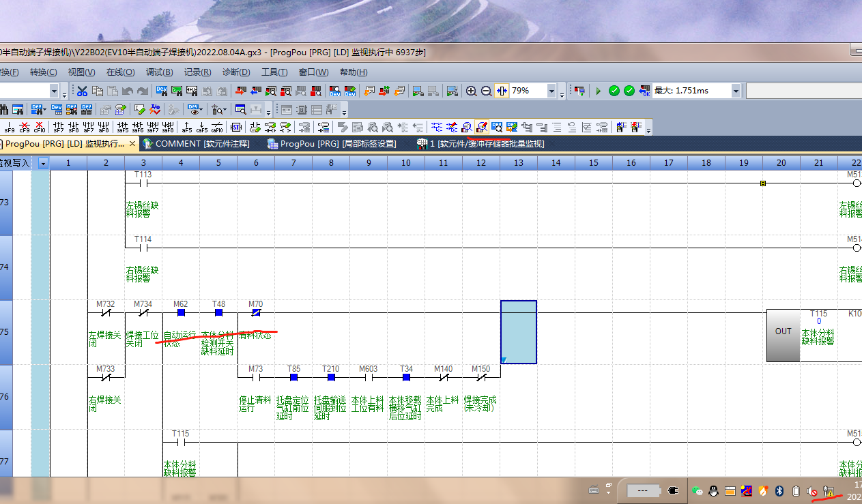Toggle the M70 contact on rung 75
The image size is (862, 504).
[x=256, y=313]
